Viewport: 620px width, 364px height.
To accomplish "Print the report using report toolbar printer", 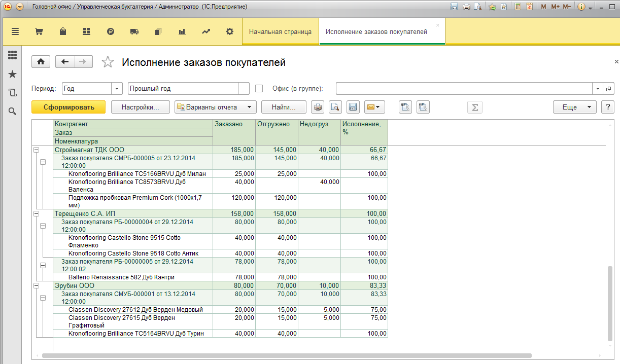I will 318,107.
